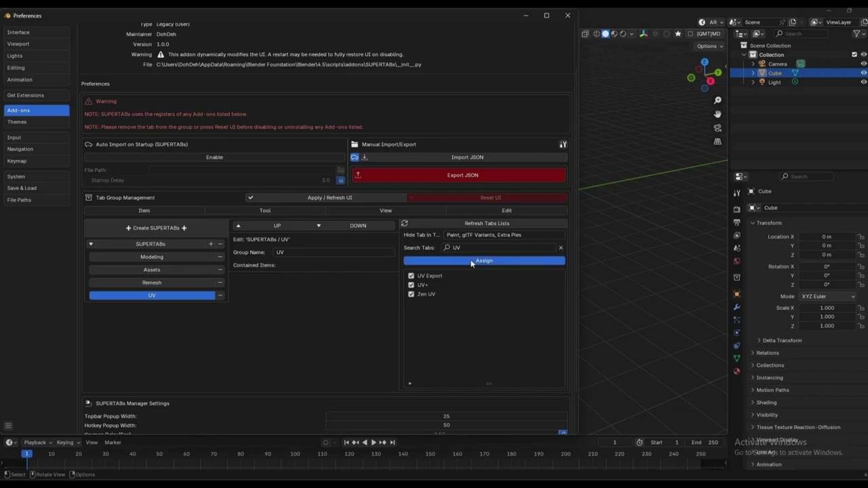This screenshot has width=868, height=488.
Task: Uncheck the UV+ checkbox
Action: (x=411, y=285)
